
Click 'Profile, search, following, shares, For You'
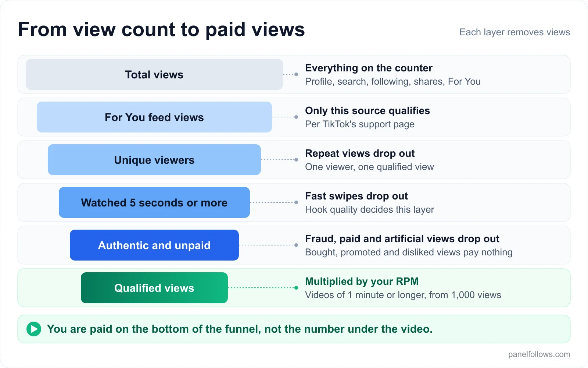393,81
